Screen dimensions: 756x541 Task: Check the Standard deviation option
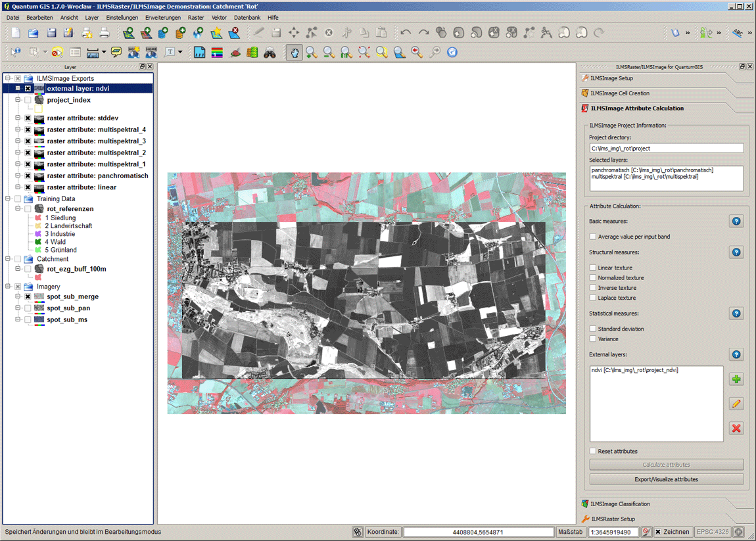[593, 329]
